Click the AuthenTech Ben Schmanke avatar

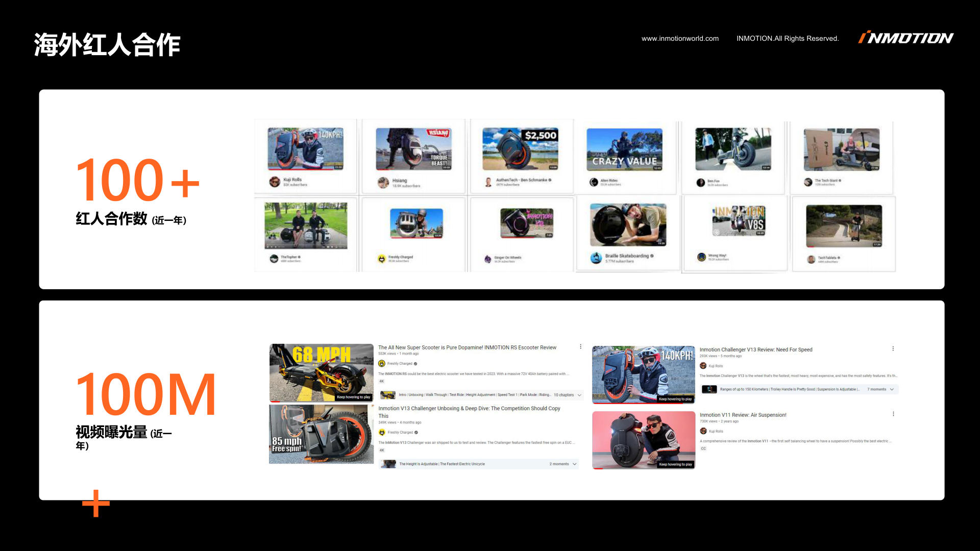pos(488,182)
